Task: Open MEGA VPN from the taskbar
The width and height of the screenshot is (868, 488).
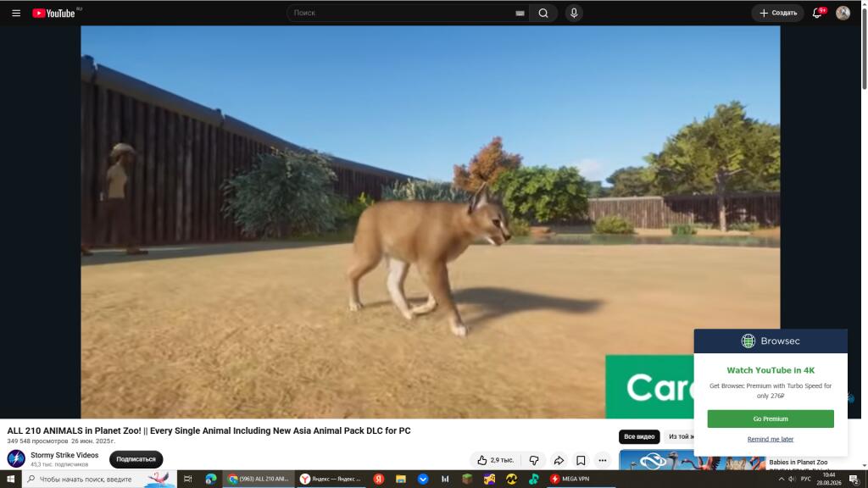Action: click(570, 480)
